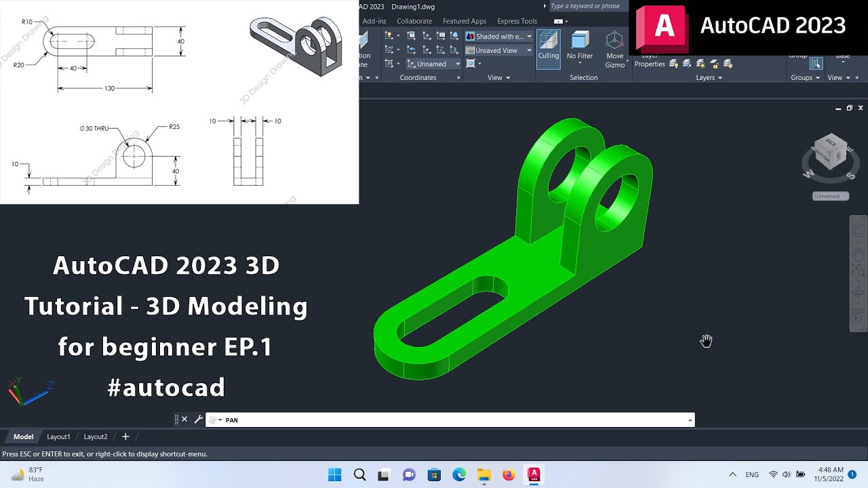Click the Group selection icon in Groups panel
This screenshot has width=868, height=488.
click(x=816, y=63)
